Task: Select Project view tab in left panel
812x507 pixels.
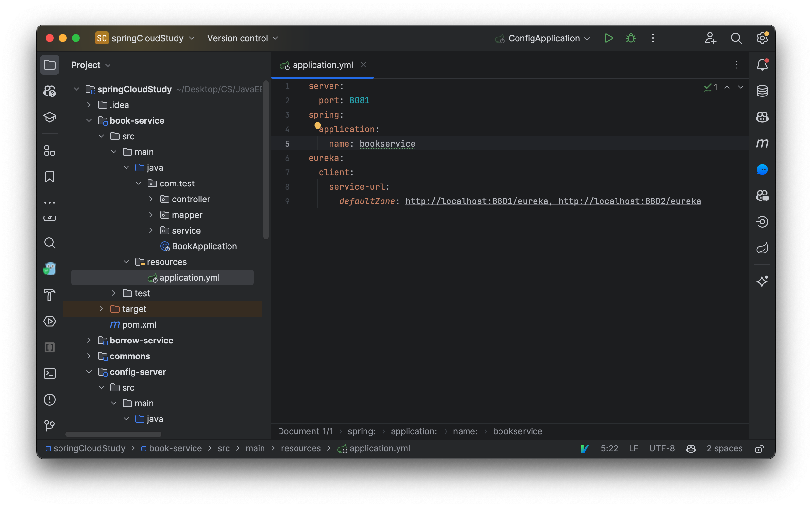Action: [50, 65]
